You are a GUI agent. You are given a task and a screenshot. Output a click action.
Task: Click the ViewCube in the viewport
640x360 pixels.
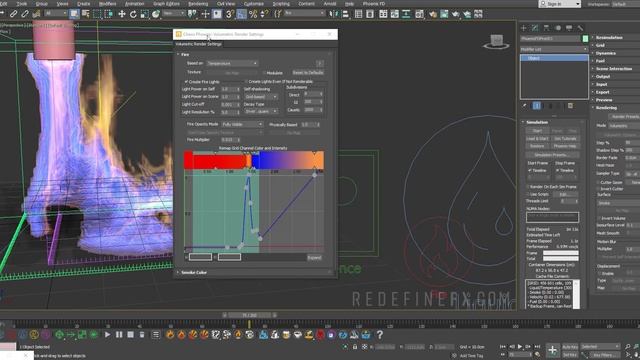pyautogui.click(x=496, y=42)
